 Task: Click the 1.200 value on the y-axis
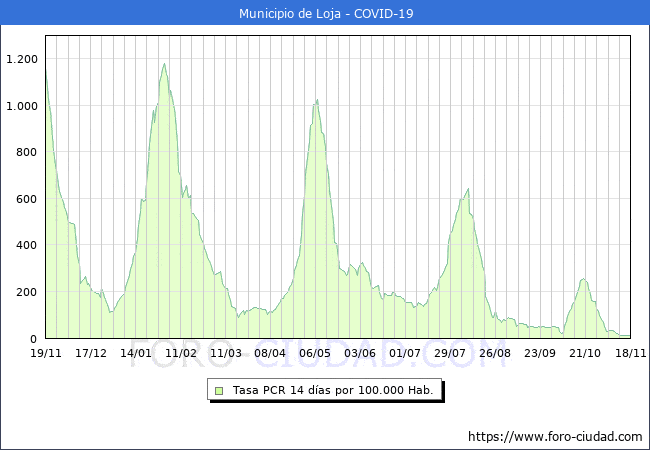coord(21,59)
